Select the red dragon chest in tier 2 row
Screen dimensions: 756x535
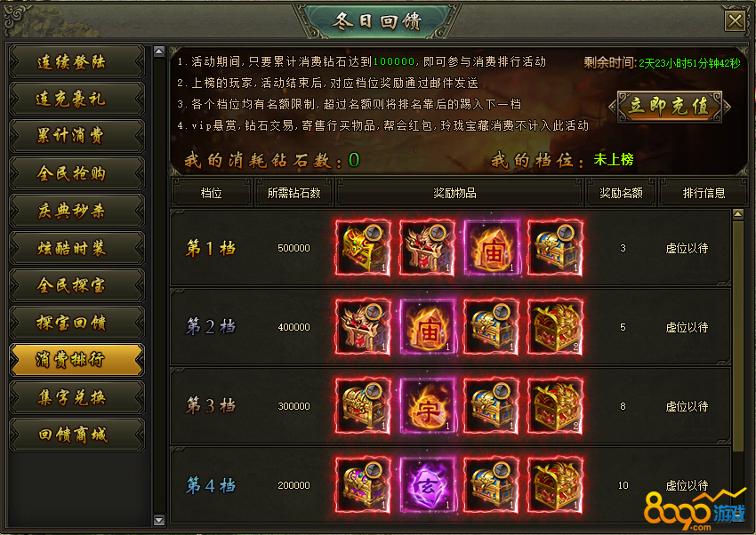555,327
